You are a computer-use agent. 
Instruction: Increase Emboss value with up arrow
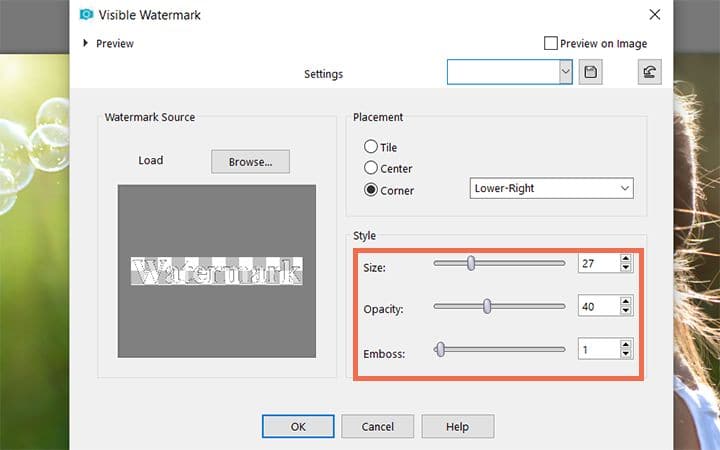625,344
